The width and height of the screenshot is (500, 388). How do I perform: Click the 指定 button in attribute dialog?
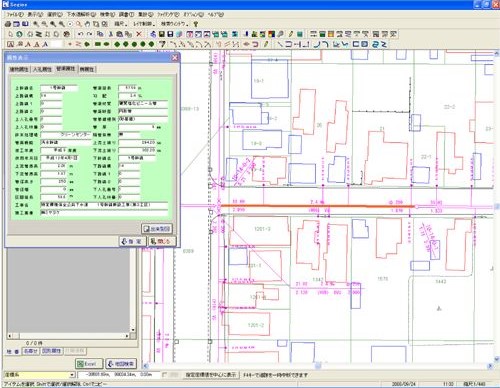(133, 241)
